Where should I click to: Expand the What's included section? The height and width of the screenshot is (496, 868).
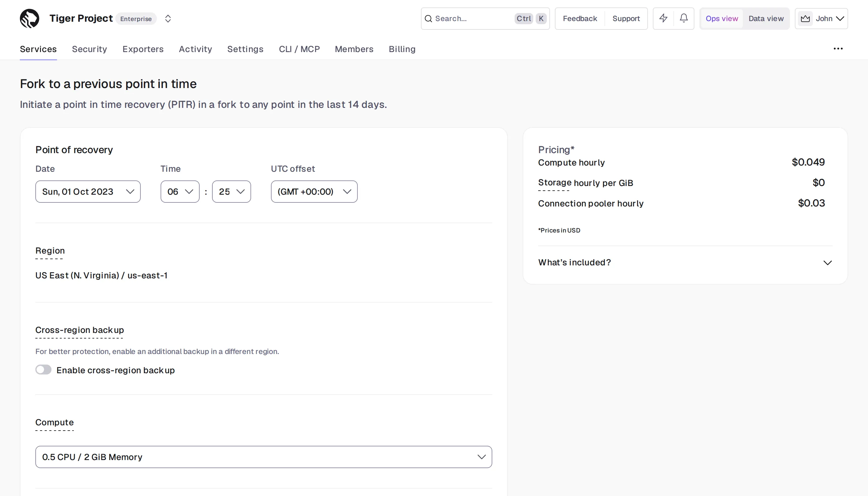point(685,262)
